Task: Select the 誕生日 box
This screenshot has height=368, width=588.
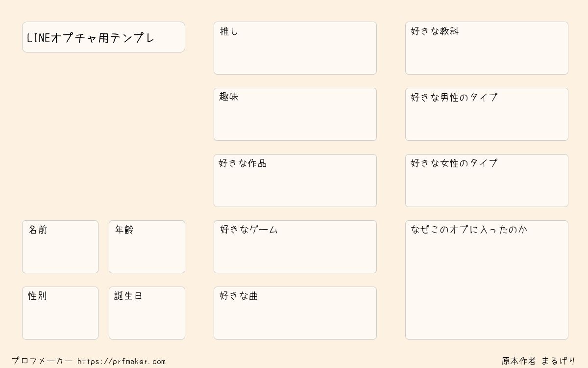Action: tap(147, 313)
